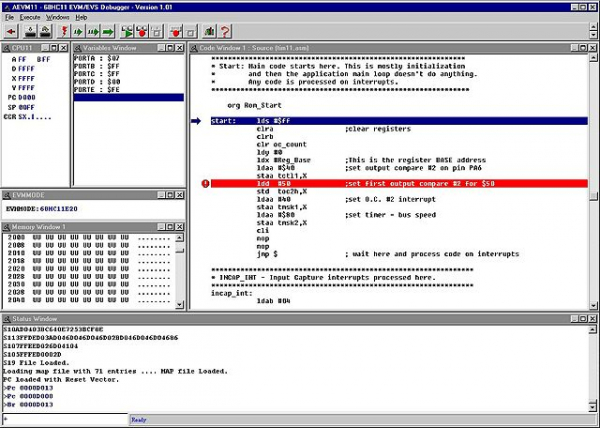
Task: Close the EVMMODE window
Action: coord(181,194)
